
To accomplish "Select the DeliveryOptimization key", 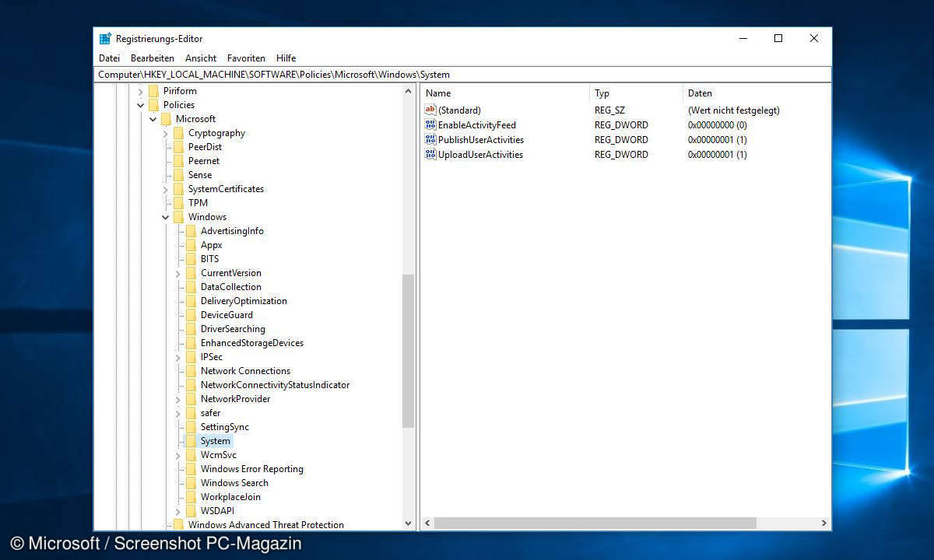I will coord(244,301).
